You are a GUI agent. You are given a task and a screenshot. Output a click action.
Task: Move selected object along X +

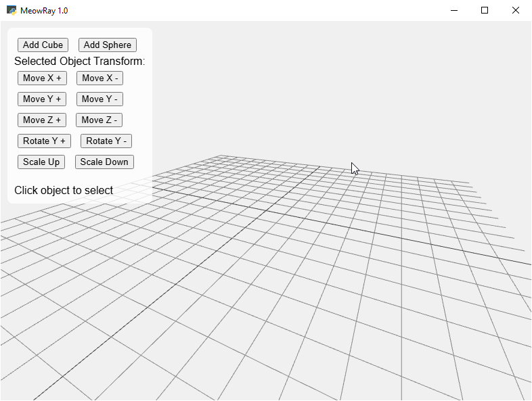point(42,78)
